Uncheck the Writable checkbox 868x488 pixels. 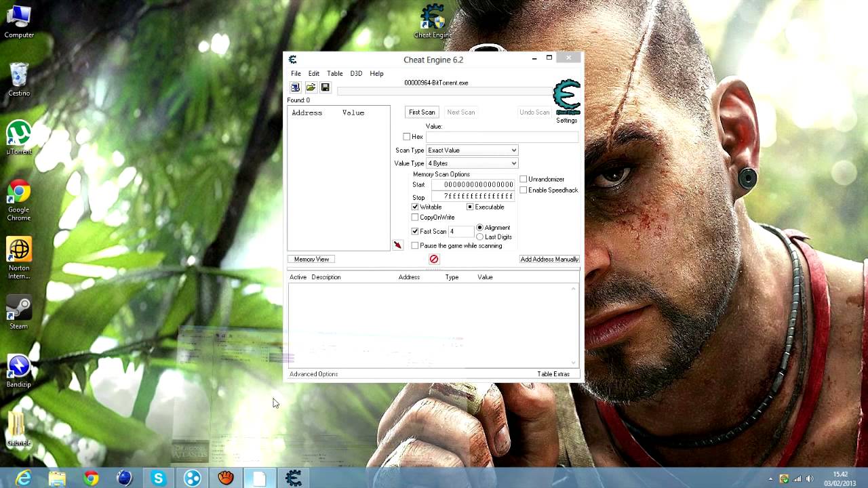(x=415, y=207)
